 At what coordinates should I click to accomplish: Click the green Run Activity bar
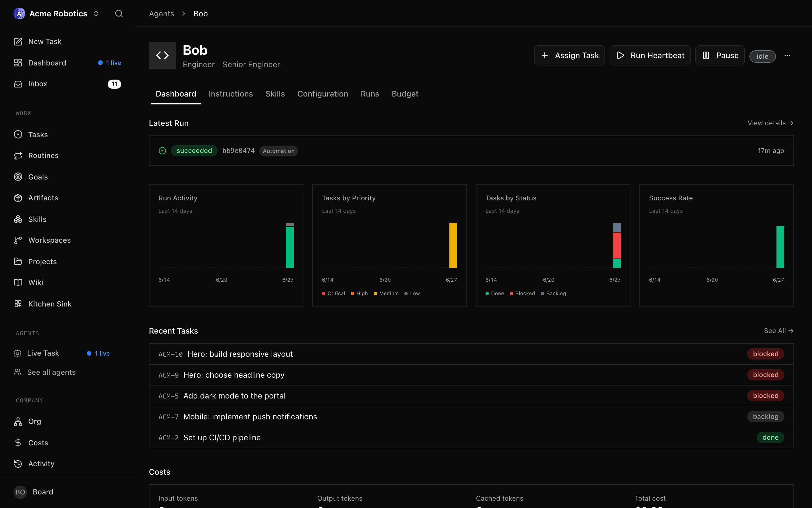point(290,247)
